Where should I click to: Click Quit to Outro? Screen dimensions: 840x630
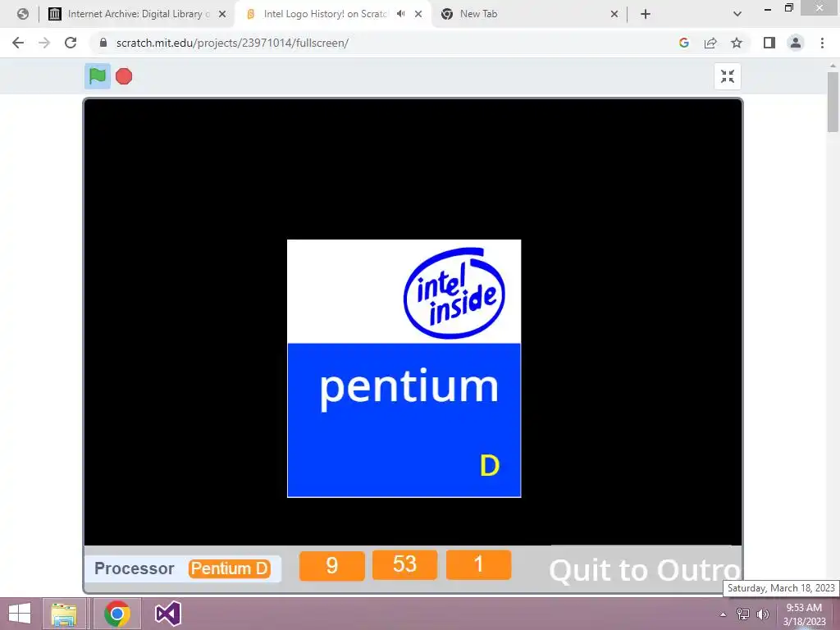(645, 570)
